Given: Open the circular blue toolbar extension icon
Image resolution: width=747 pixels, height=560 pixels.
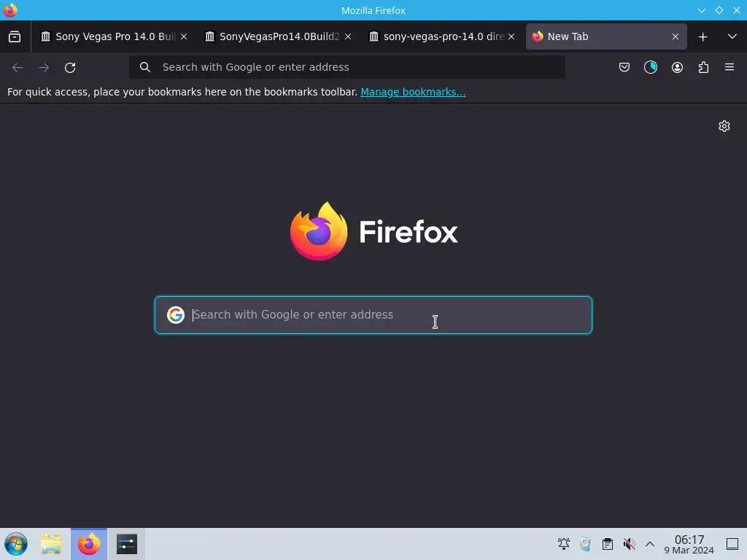Looking at the screenshot, I should pyautogui.click(x=651, y=67).
